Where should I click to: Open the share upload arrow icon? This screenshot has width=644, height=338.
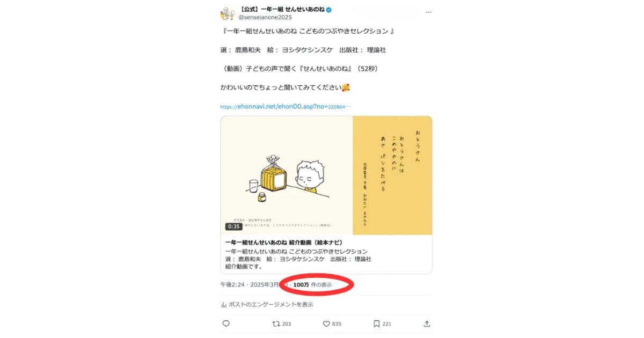[x=427, y=324]
